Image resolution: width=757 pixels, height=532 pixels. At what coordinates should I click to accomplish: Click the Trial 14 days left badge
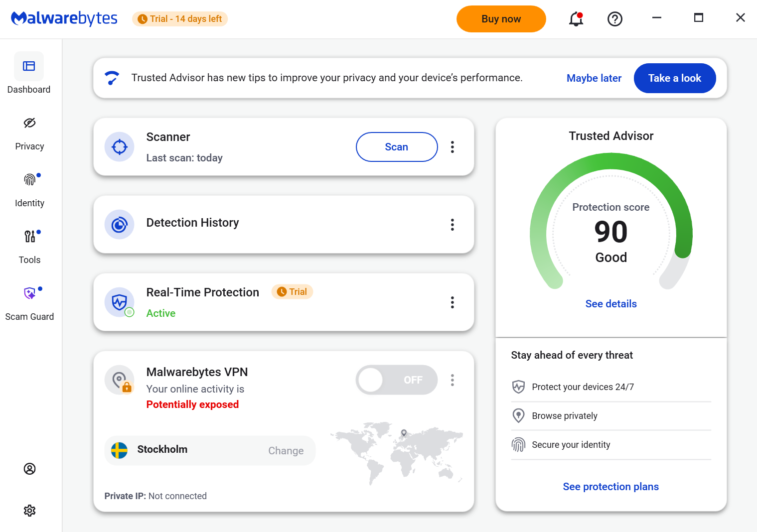[x=180, y=19]
